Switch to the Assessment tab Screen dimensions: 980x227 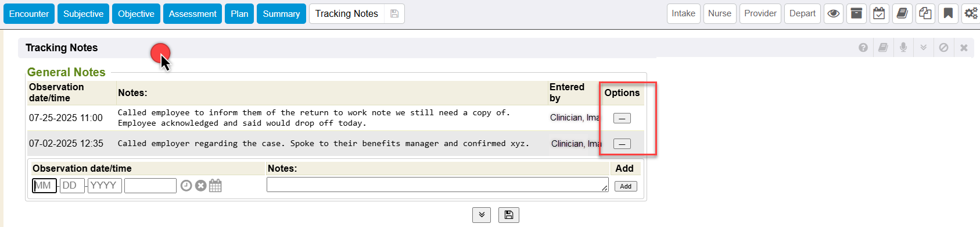(192, 13)
